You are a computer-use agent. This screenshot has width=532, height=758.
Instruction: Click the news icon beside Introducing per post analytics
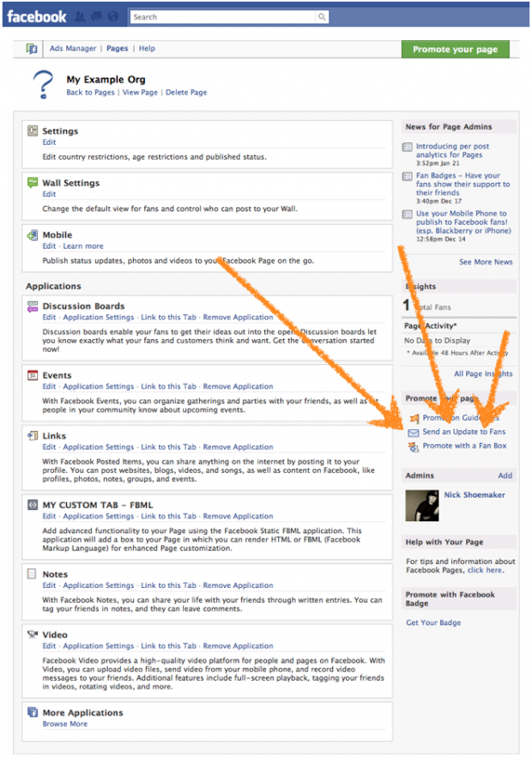[x=408, y=147]
